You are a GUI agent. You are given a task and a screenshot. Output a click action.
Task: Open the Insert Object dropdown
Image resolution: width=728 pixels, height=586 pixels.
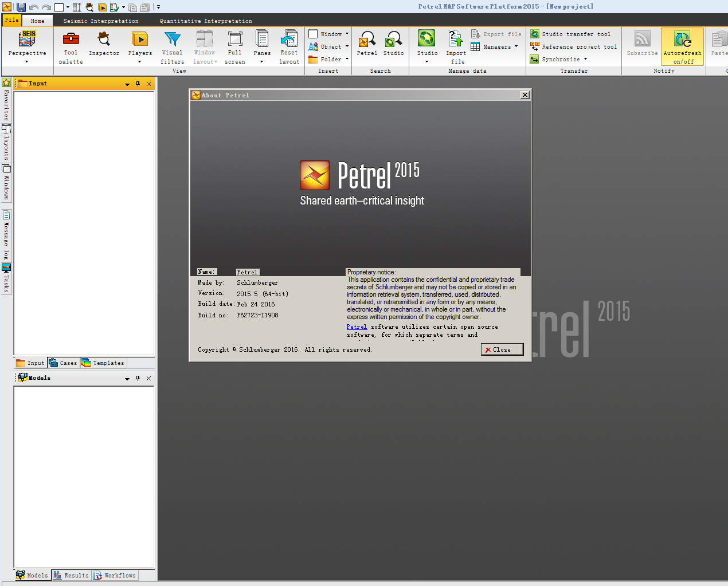pyautogui.click(x=328, y=46)
